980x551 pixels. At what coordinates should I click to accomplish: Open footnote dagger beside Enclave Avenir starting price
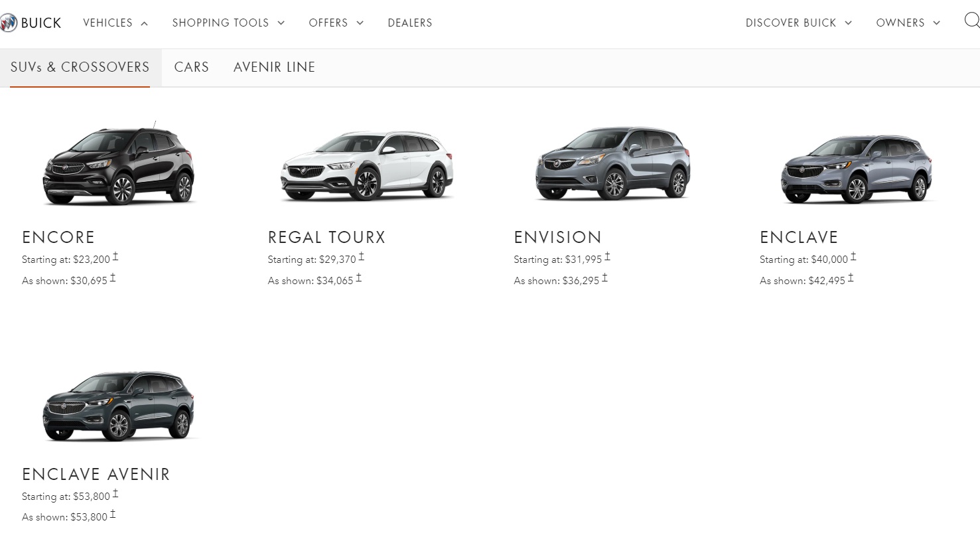tap(115, 493)
